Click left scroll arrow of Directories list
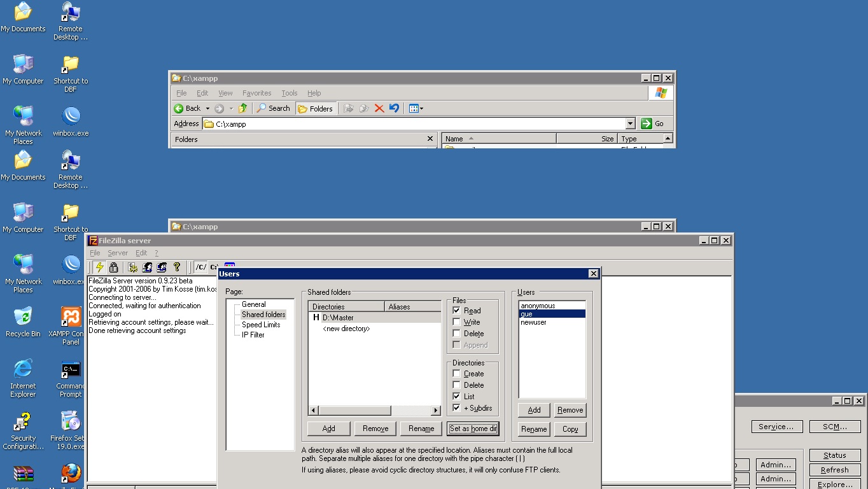The height and width of the screenshot is (489, 868). point(313,411)
